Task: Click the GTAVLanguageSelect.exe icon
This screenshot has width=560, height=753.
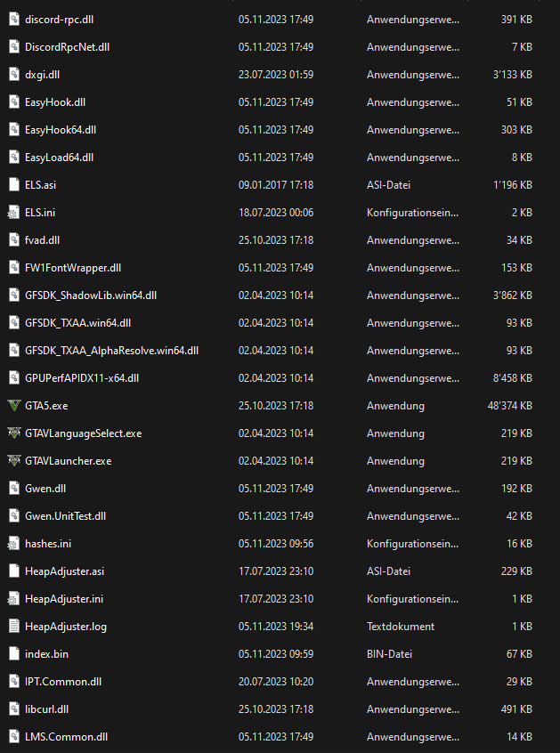Action: [14, 433]
